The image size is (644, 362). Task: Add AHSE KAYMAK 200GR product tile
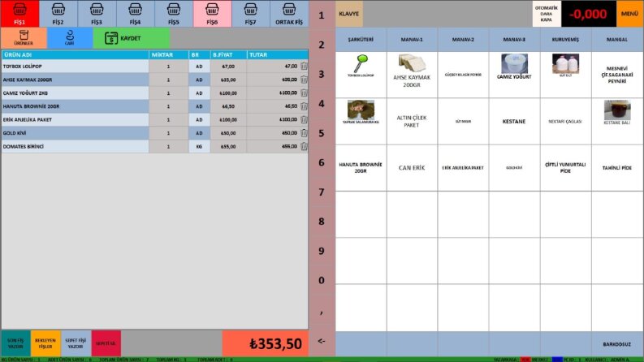(412, 75)
